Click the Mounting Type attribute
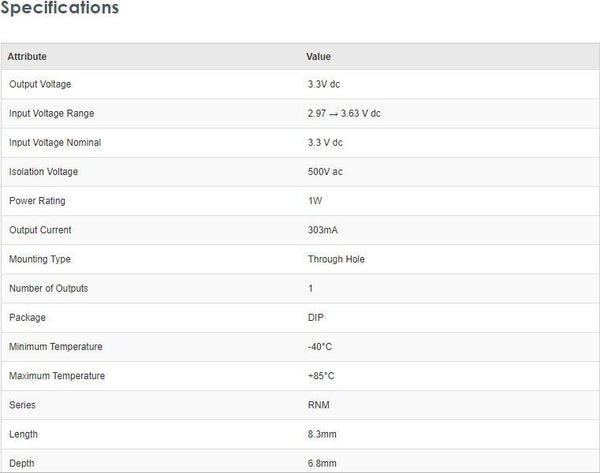The height and width of the screenshot is (473, 600). (40, 259)
